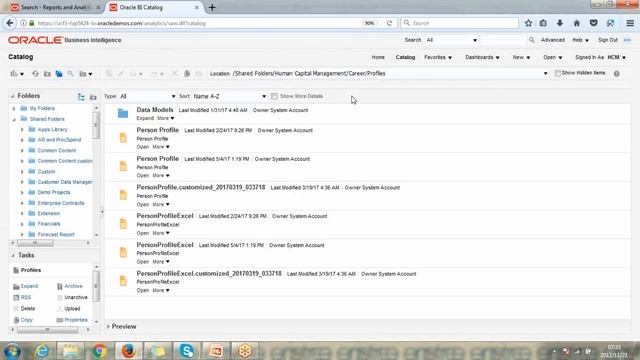This screenshot has height=360, width=640.
Task: Click the paste toolbar icon
Action: pos(199,74)
